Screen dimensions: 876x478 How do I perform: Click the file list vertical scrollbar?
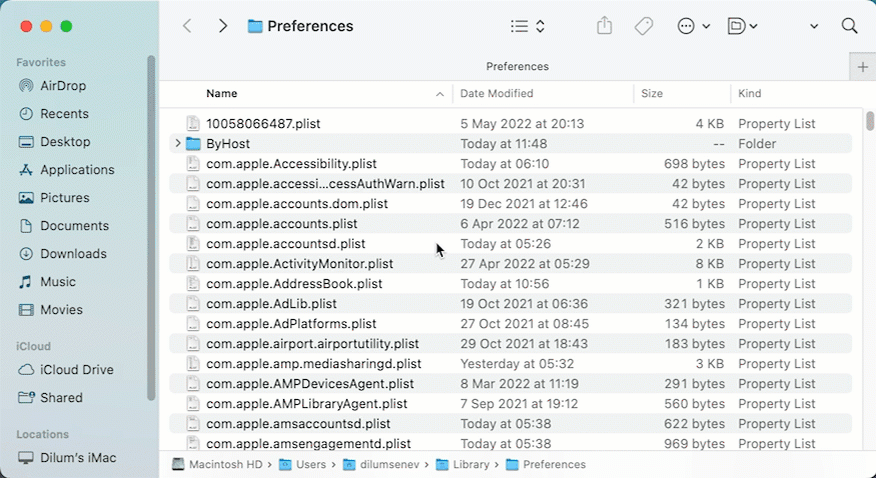(870, 121)
